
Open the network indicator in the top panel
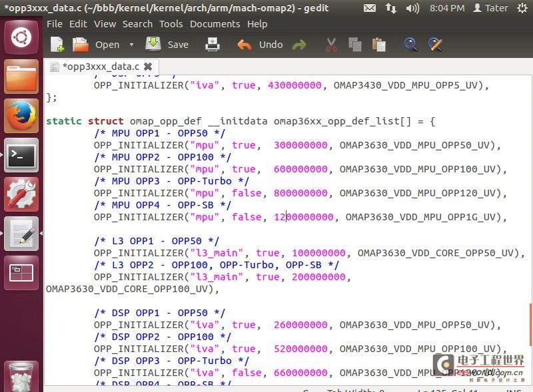pyautogui.click(x=391, y=8)
